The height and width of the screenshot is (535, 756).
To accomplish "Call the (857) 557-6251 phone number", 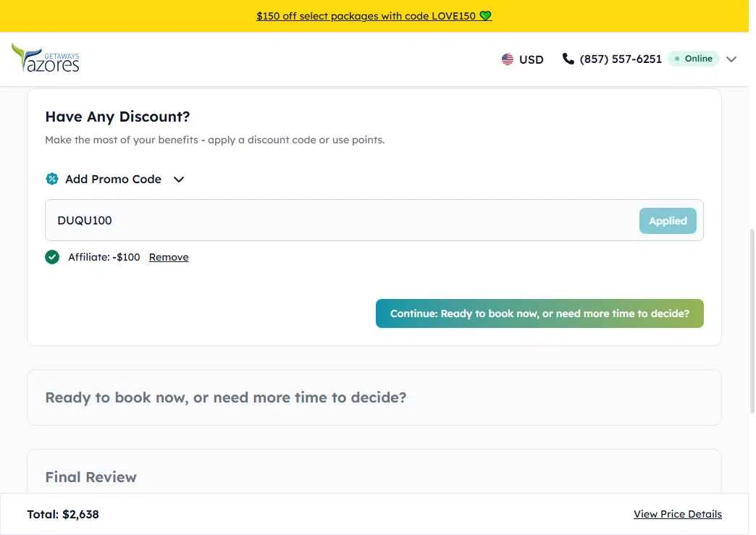I will point(620,59).
